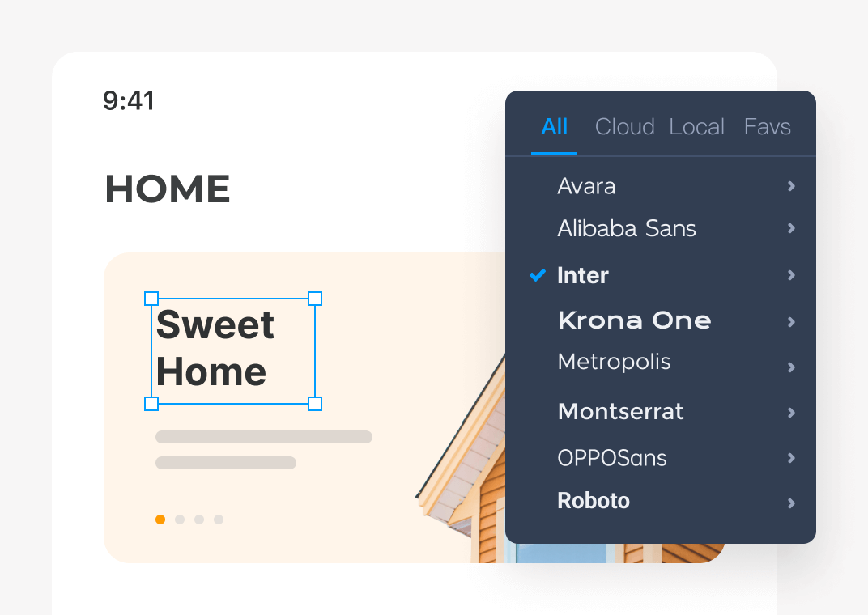Choose Alibaba Sans from font list
Screen dimensions: 868x615
click(x=627, y=229)
